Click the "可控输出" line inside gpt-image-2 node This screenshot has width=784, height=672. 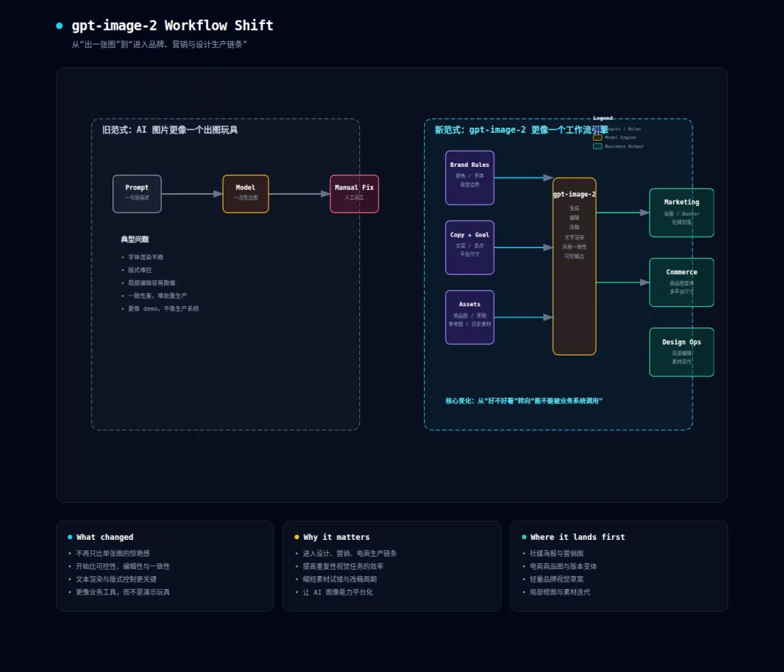coord(574,256)
